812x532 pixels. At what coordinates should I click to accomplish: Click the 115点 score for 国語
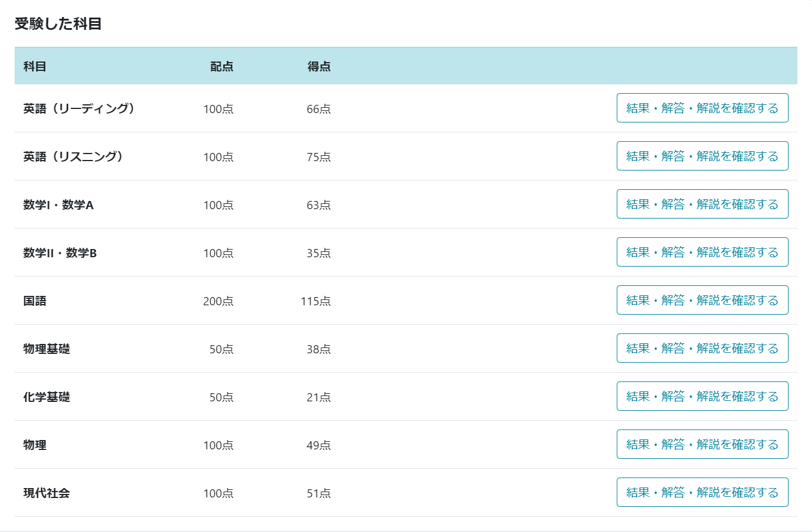point(315,301)
